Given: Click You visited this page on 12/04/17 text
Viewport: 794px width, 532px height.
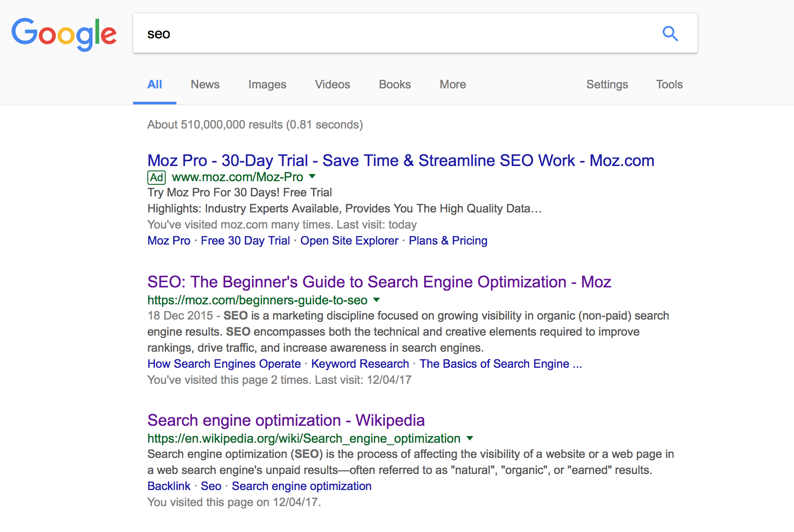Looking at the screenshot, I should 234,502.
